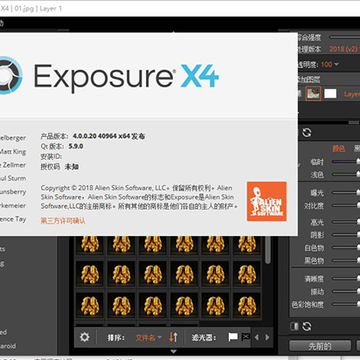This screenshot has height=360, width=360.
Task: Click the 授权码 未知 text
Action: (x=60, y=167)
